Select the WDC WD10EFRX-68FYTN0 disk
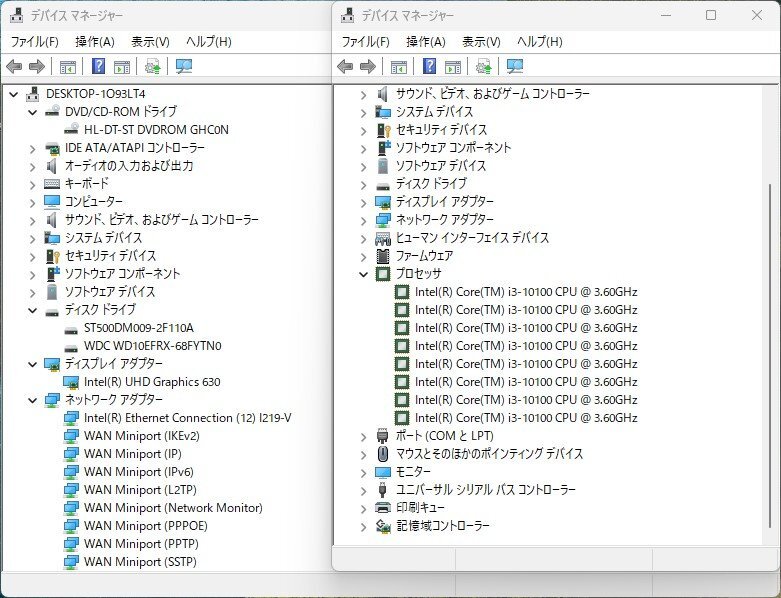The height and width of the screenshot is (598, 781). pos(152,345)
